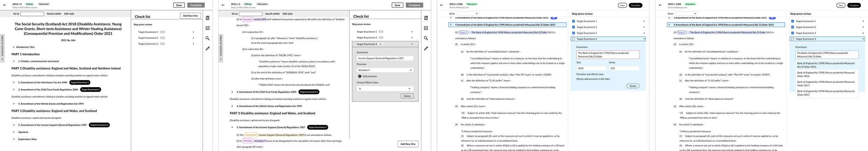Expand Target Enactment 1 arrow on Order-title screen

click(x=193, y=32)
